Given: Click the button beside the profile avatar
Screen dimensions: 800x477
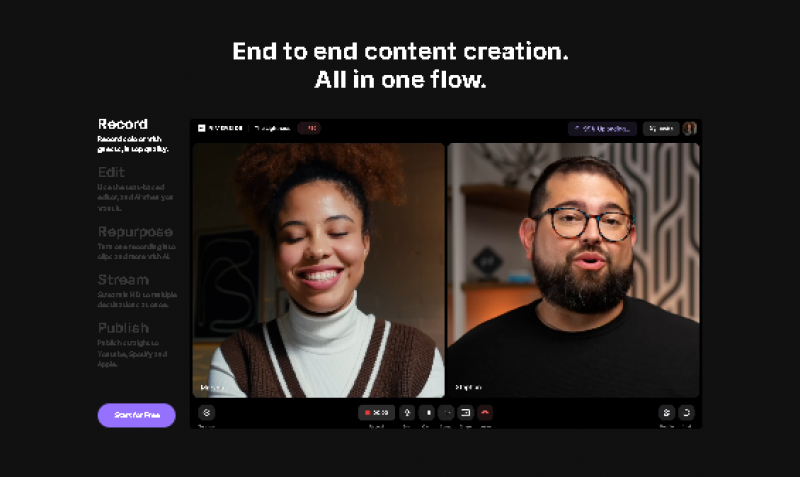Looking at the screenshot, I should (x=660, y=128).
